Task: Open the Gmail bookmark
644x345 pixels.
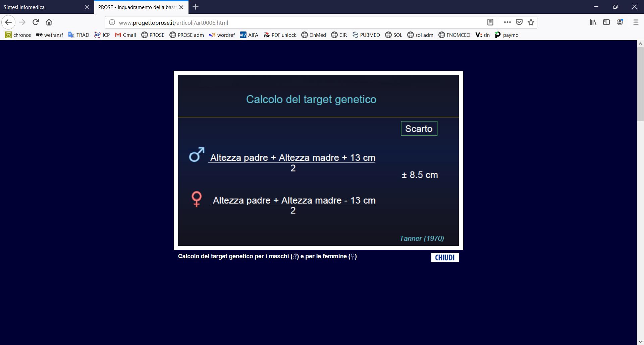Action: 125,35
